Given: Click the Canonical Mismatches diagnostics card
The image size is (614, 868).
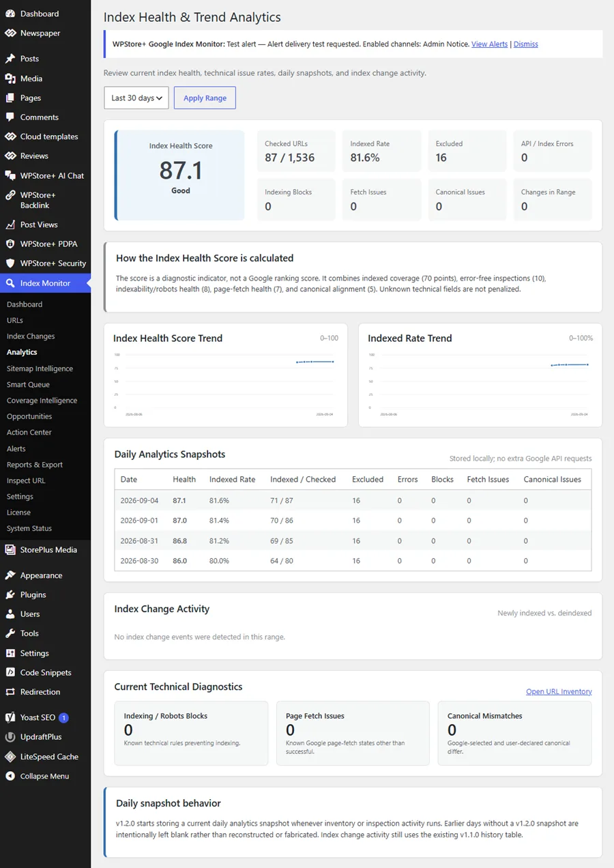Looking at the screenshot, I should (514, 733).
